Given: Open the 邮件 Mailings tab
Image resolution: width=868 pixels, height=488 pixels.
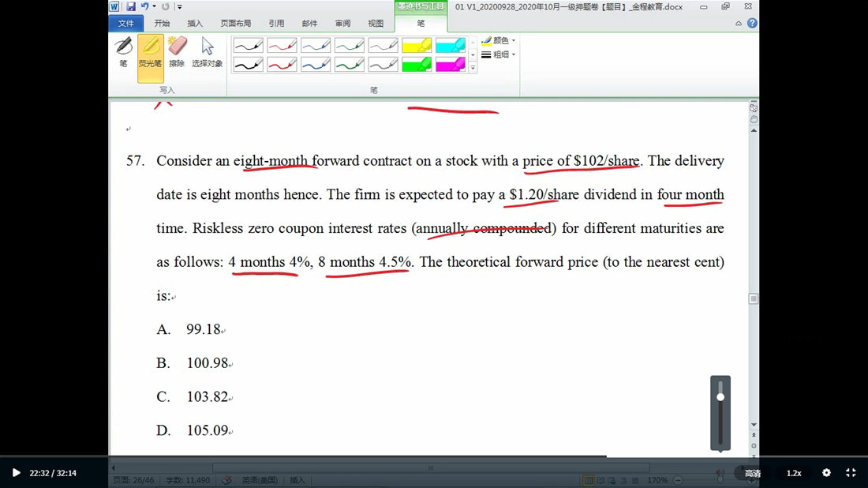Looking at the screenshot, I should pos(309,23).
